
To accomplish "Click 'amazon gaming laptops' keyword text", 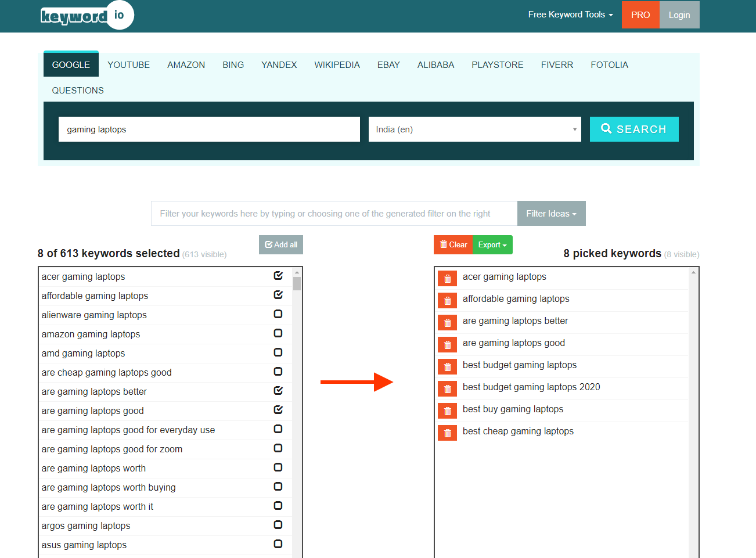I will coord(91,334).
